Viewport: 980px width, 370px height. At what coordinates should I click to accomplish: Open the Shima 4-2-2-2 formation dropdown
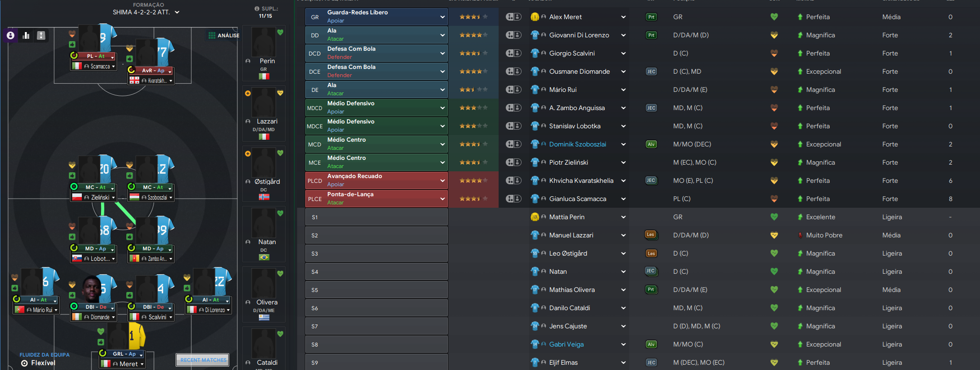coord(177,12)
